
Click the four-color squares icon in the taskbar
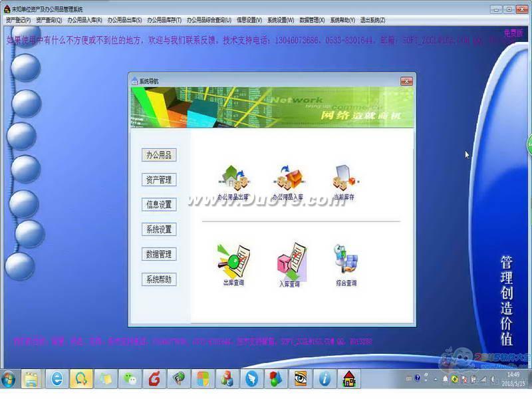(x=203, y=379)
